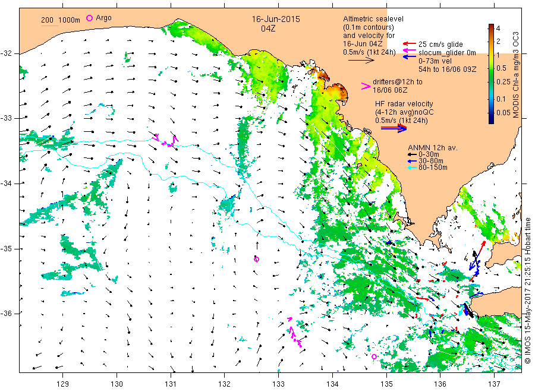This screenshot has height=392, width=535.
Task: Click the magenta drifters legend chevron
Action: pos(366,86)
